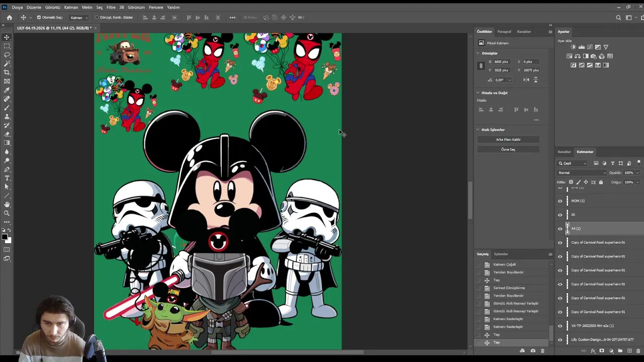Turn layer filtering on or off
This screenshot has width=644, height=362.
(639, 162)
